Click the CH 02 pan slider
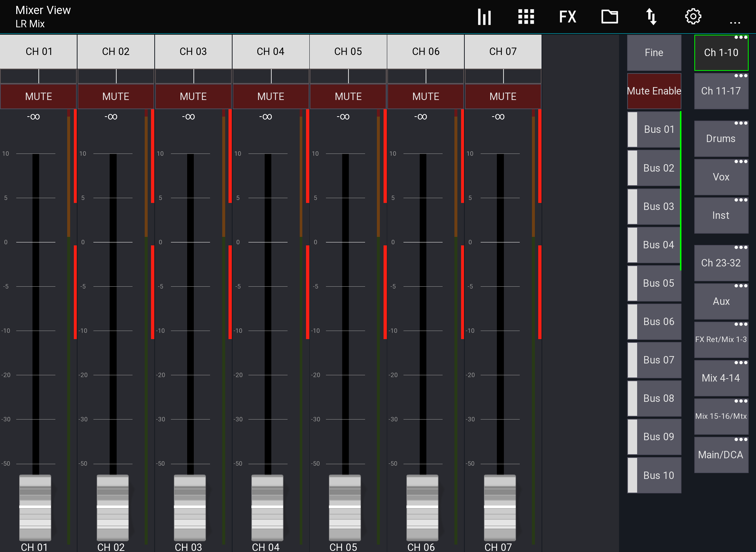 click(x=116, y=76)
